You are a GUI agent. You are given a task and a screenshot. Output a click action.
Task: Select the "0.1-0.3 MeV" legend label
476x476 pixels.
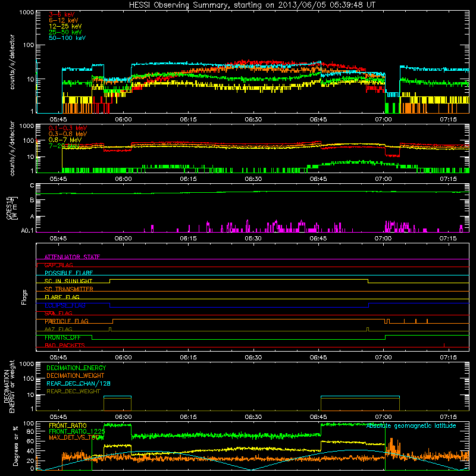point(68,128)
